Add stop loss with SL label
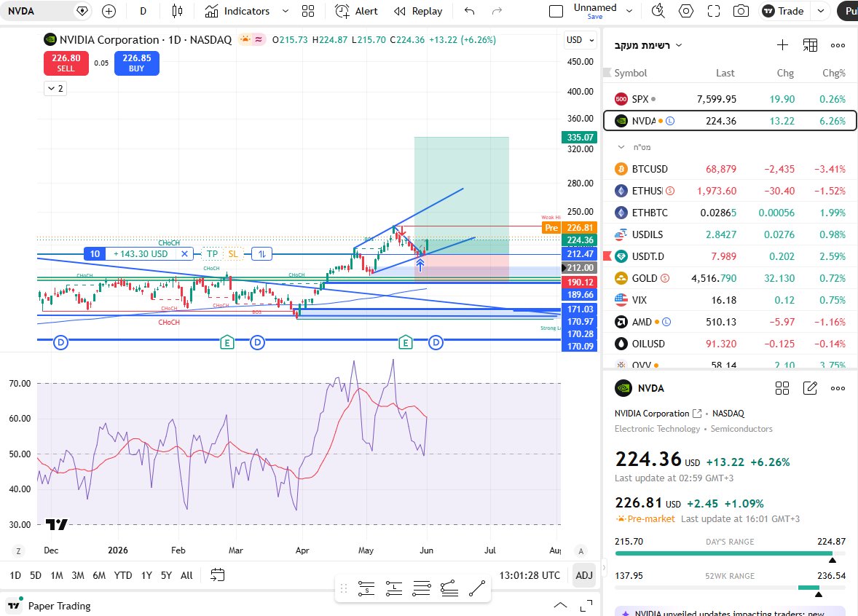 tap(233, 254)
